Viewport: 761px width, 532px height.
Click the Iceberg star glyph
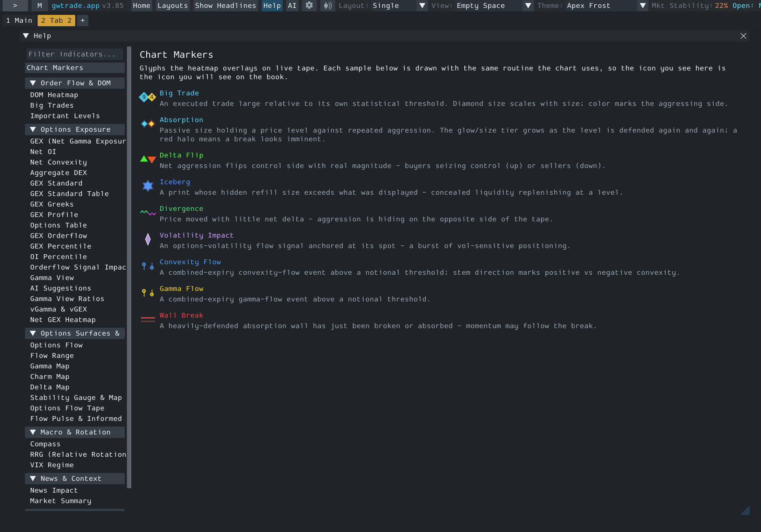tap(148, 186)
